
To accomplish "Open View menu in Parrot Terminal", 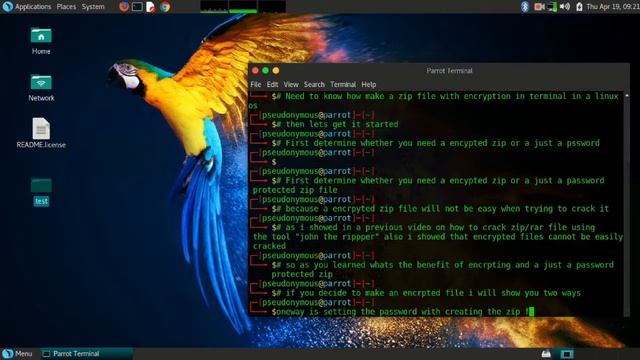I will [x=291, y=84].
